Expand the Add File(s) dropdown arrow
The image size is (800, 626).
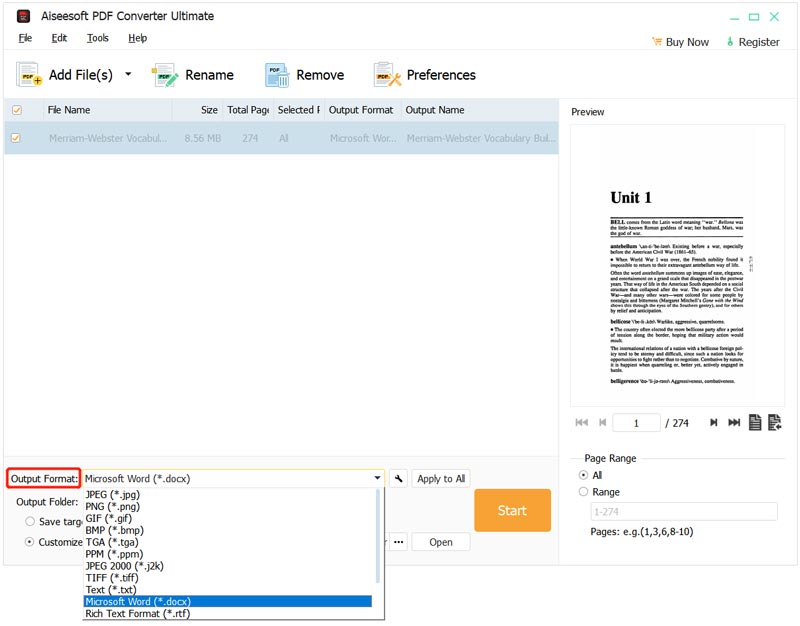(128, 75)
